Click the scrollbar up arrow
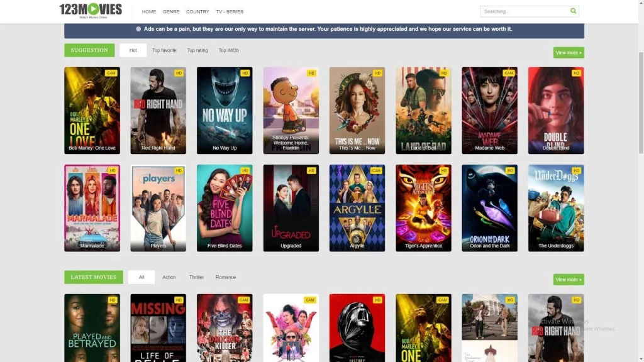 click(641, 3)
